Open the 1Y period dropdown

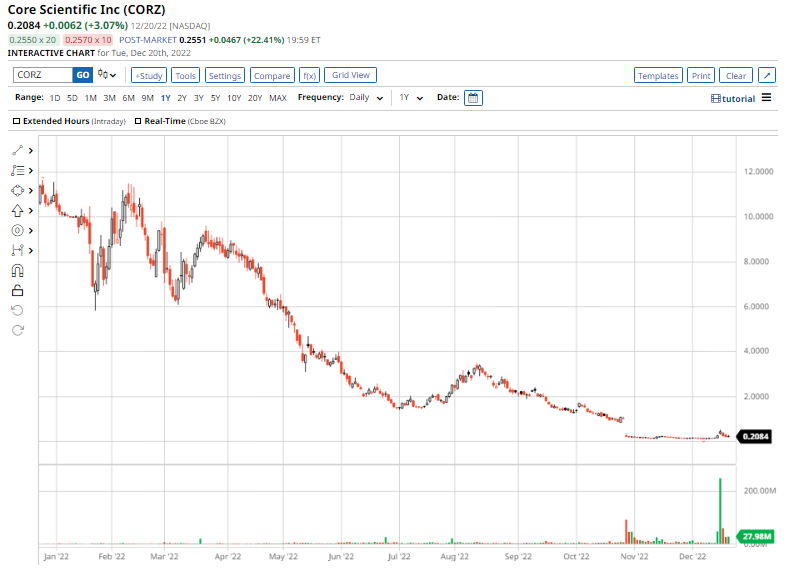[411, 98]
